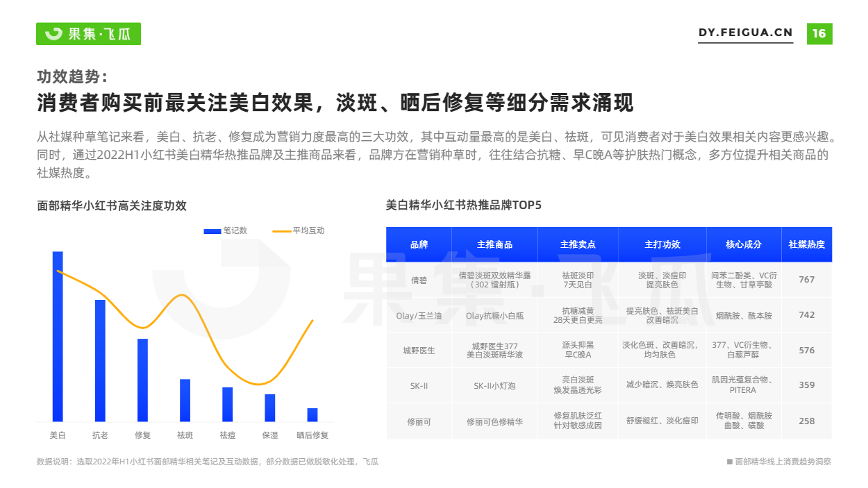
Task: Click the 功效趋势 section heading
Action: click(72, 76)
